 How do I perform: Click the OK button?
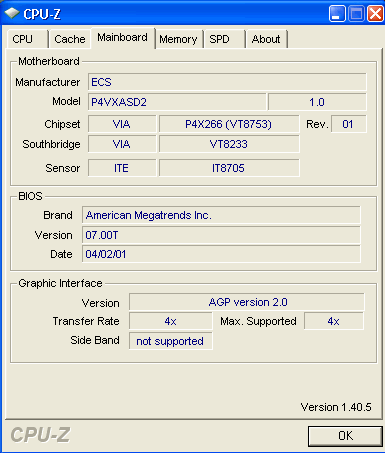coord(345,436)
